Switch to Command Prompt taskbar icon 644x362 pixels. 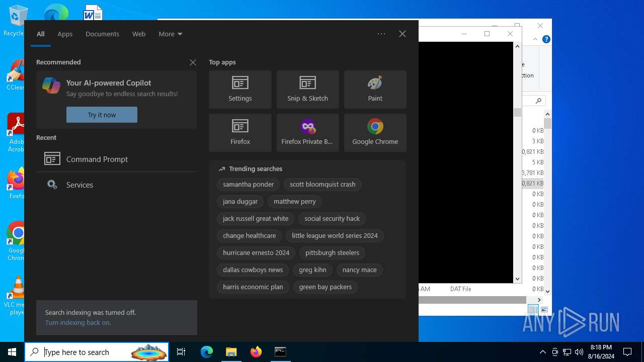(x=280, y=352)
